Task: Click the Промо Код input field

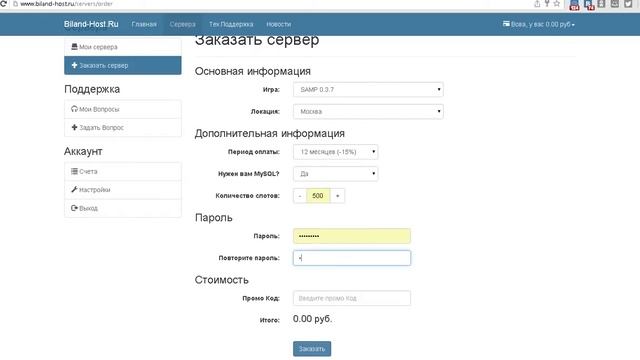Action: coord(352,298)
